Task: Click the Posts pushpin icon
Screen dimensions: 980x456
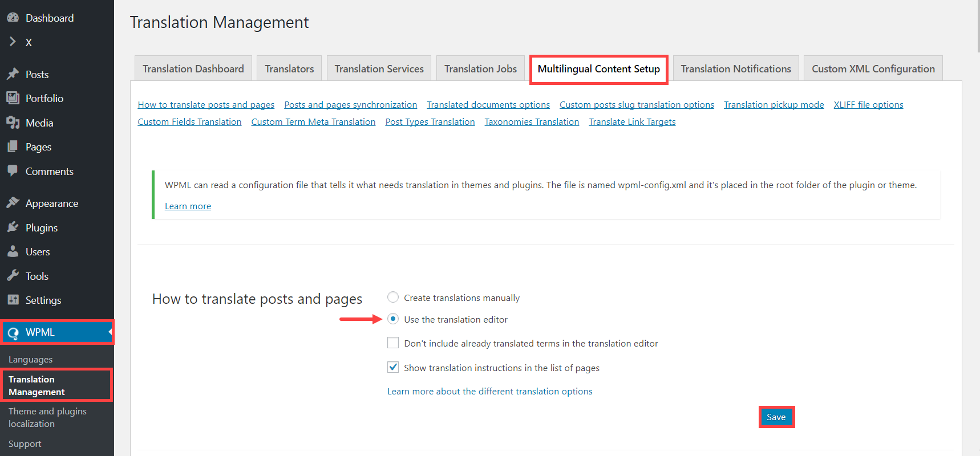Action: pyautogui.click(x=13, y=74)
